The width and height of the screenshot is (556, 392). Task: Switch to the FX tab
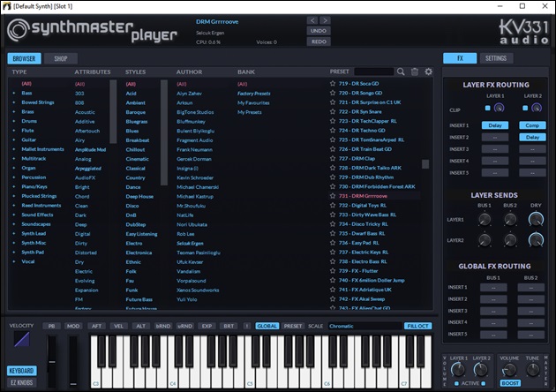[x=460, y=58]
